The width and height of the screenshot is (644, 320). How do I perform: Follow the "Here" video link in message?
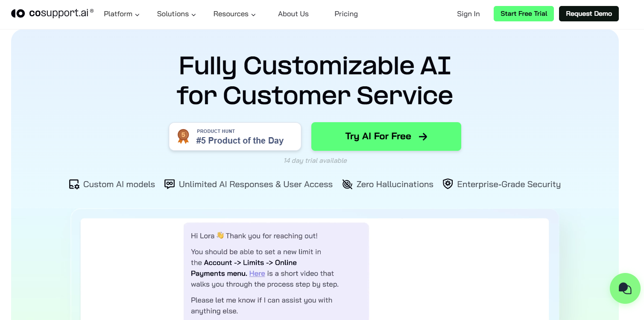pyautogui.click(x=257, y=273)
